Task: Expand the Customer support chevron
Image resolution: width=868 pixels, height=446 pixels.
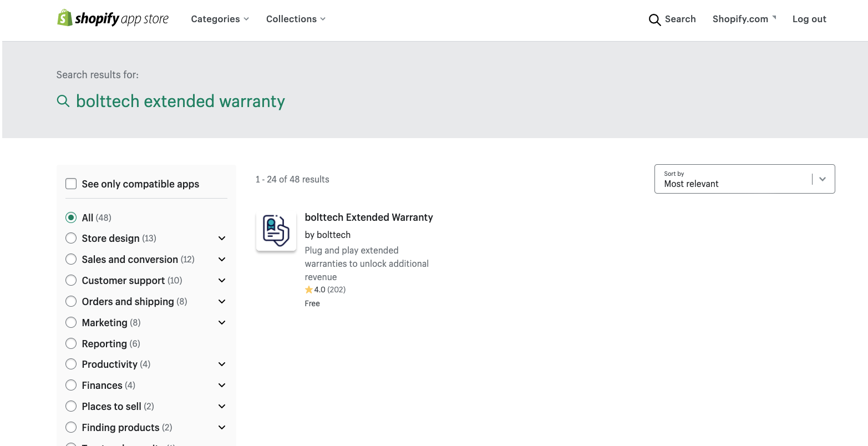Action: click(222, 281)
